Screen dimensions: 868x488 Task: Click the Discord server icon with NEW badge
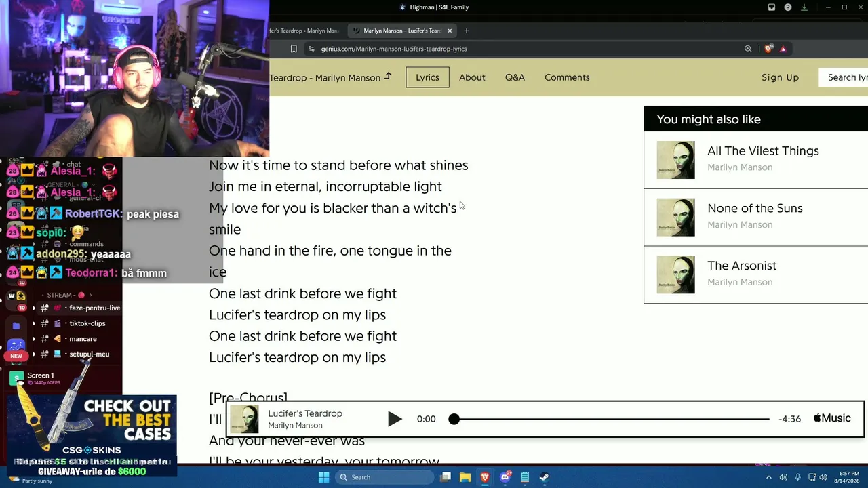click(16, 348)
